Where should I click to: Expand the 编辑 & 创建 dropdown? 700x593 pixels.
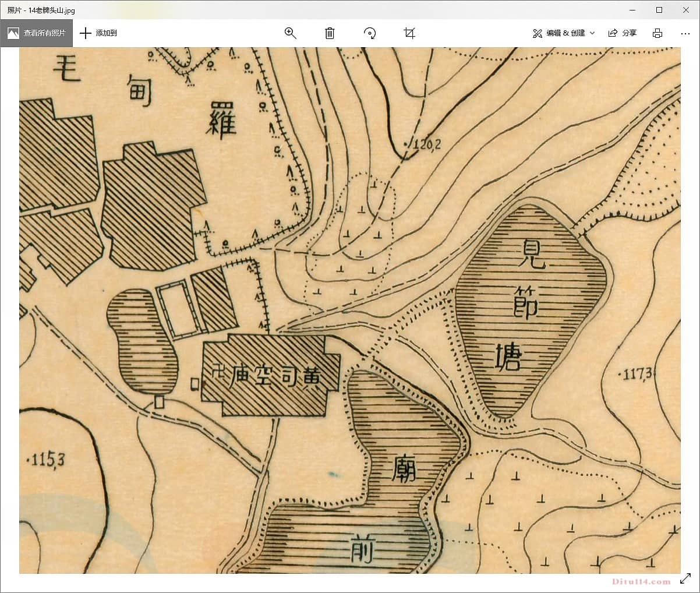[x=564, y=33]
